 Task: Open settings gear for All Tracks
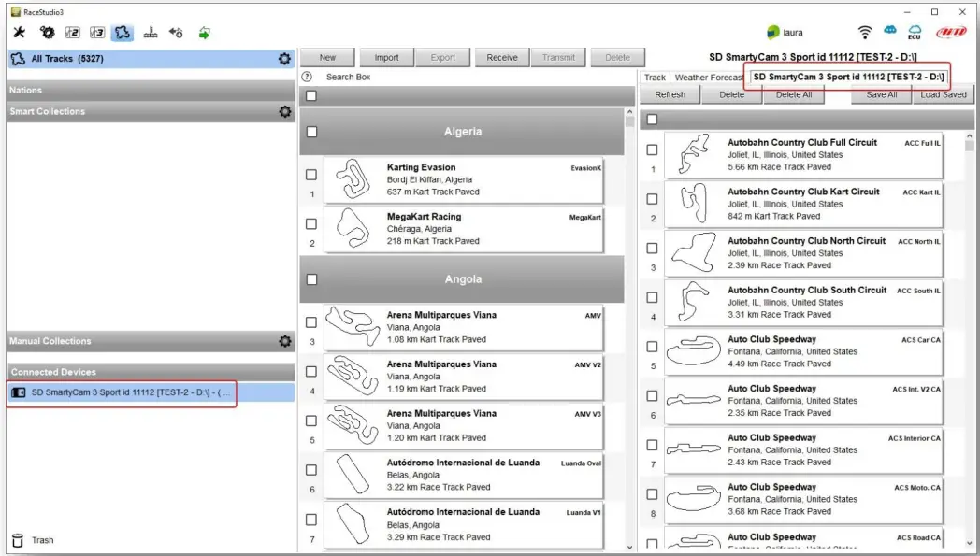pyautogui.click(x=284, y=59)
